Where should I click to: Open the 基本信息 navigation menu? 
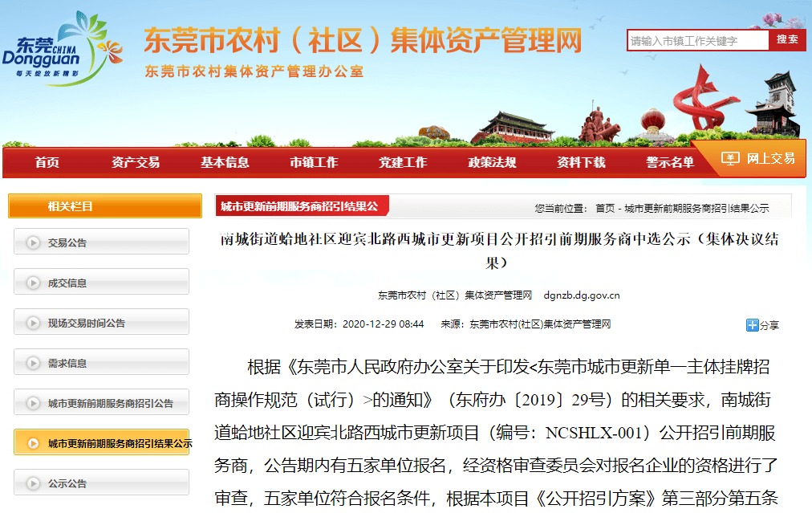(x=225, y=163)
